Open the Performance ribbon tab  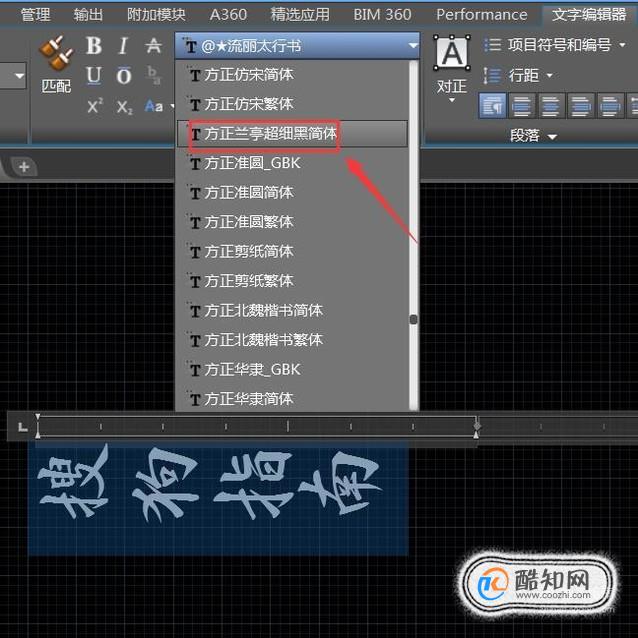click(x=481, y=15)
